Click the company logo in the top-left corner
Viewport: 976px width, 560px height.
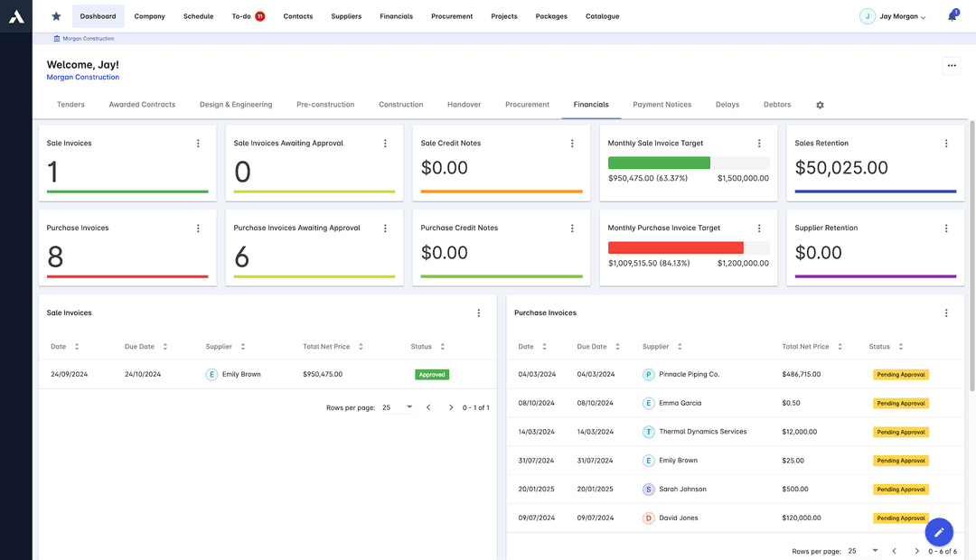[x=15, y=15]
